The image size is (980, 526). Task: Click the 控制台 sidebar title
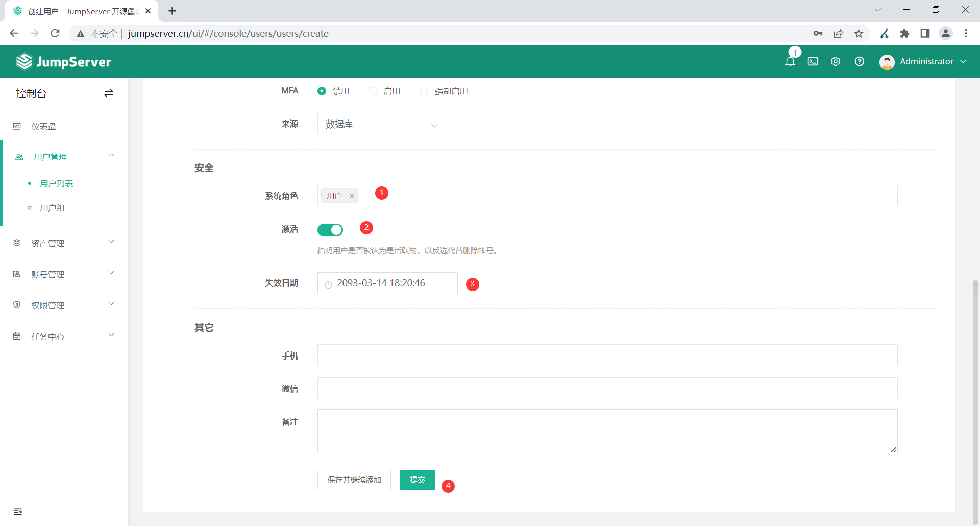point(31,93)
